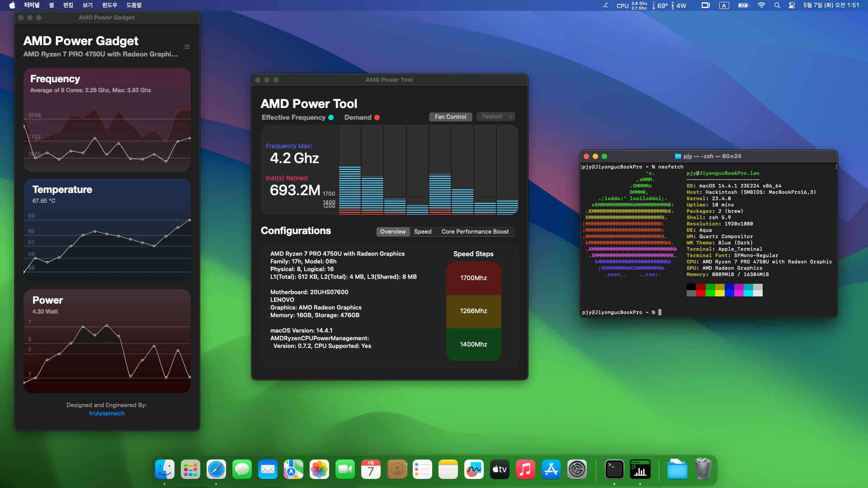
Task: Follow the trulyspinach credit link
Action: pos(107,413)
